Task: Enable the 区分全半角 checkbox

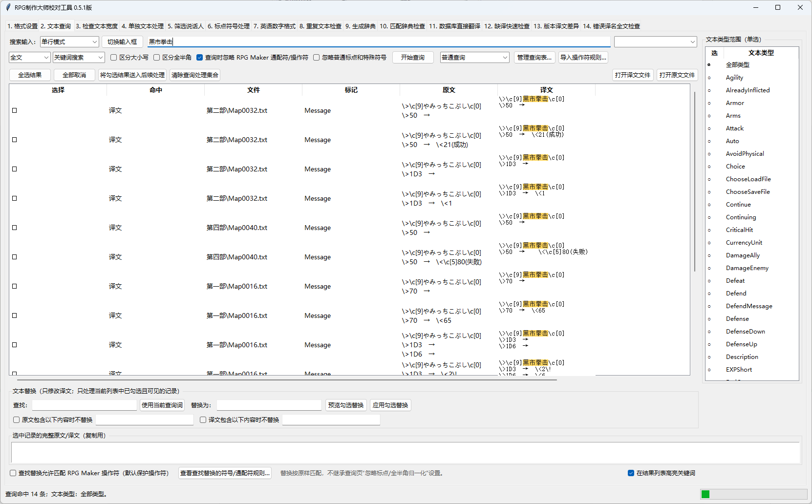Action: [157, 57]
